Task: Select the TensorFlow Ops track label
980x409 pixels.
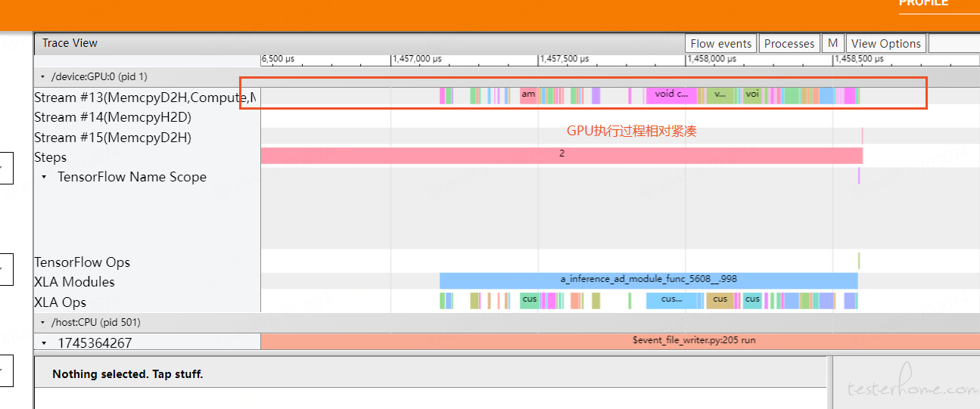Action: (82, 262)
